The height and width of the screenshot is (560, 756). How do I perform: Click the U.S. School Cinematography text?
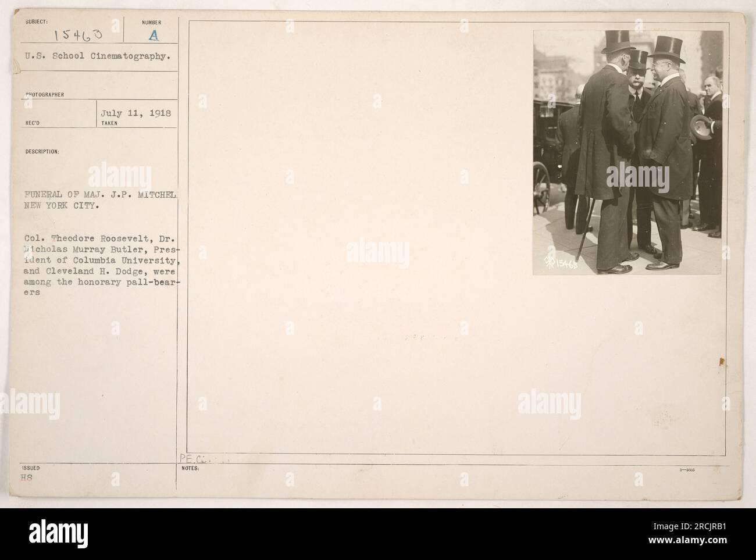pos(98,57)
